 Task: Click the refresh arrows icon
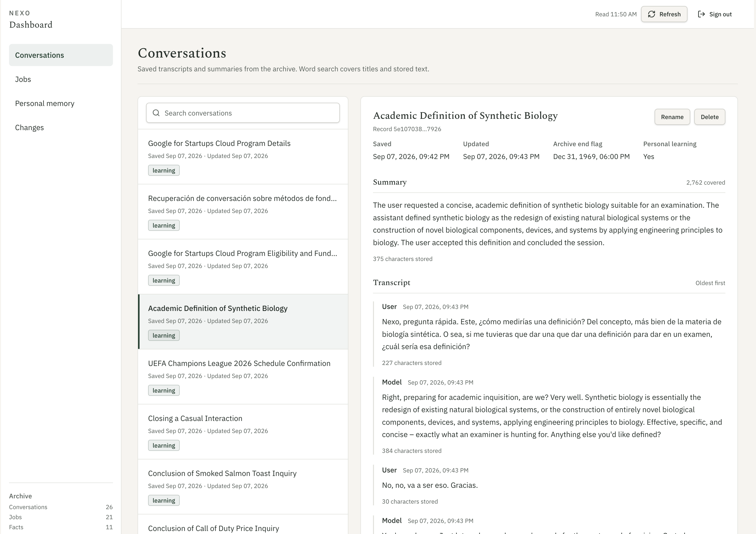click(651, 14)
